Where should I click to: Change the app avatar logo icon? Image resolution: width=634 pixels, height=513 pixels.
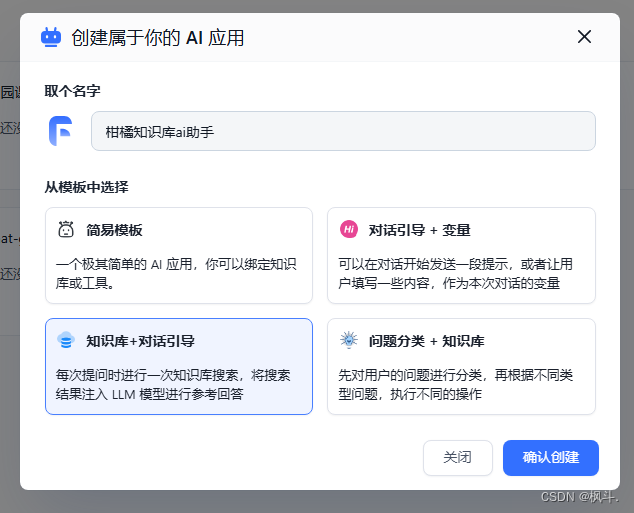[x=61, y=131]
